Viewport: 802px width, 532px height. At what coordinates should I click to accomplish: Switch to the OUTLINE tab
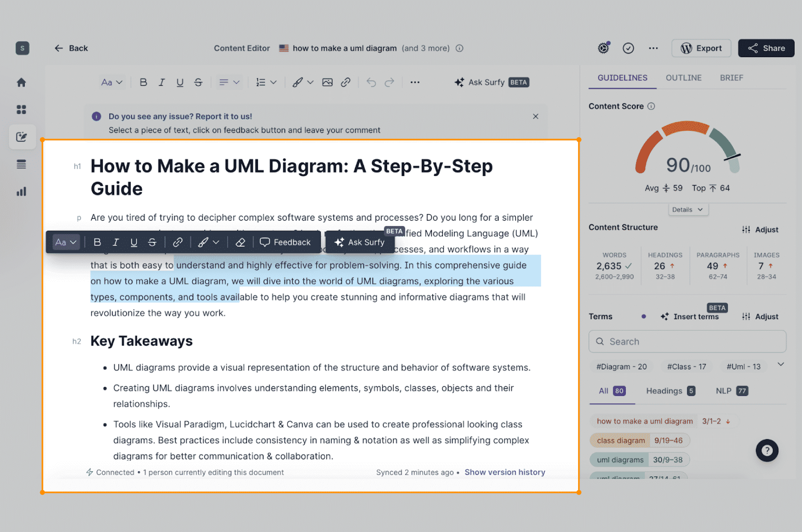pyautogui.click(x=683, y=78)
